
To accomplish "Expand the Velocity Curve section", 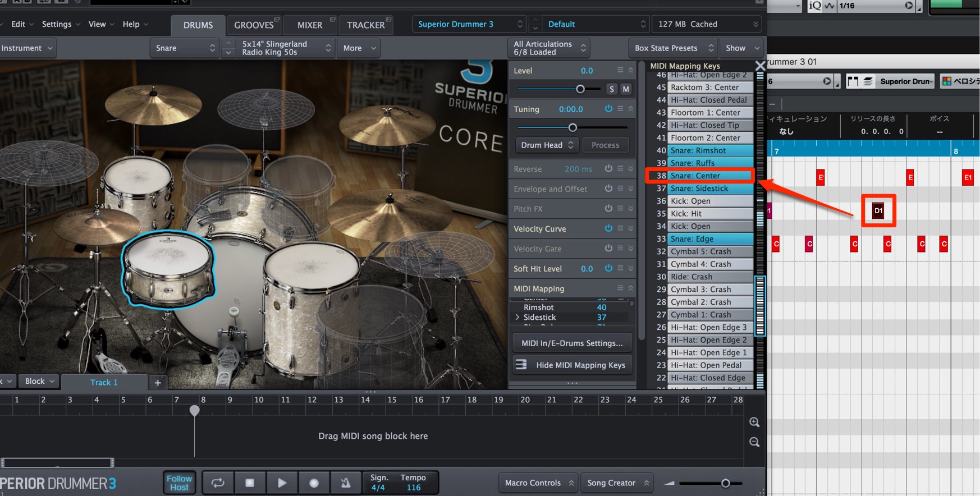I will point(630,228).
